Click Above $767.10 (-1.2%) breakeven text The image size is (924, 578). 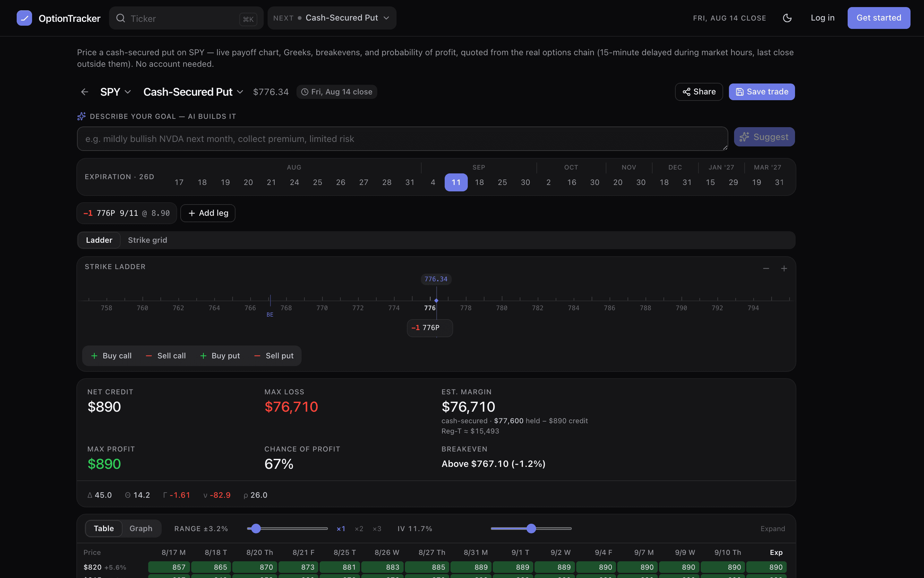pyautogui.click(x=493, y=464)
